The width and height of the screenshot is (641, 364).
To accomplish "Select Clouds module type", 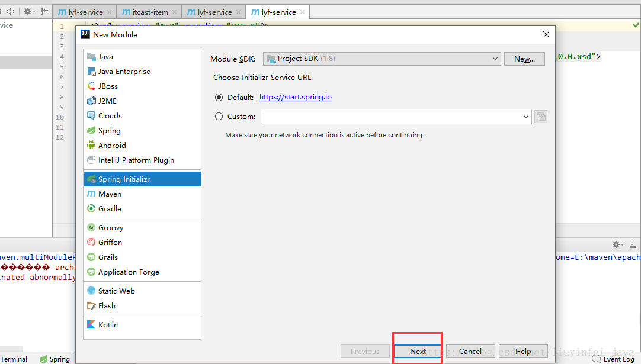I will (142, 115).
